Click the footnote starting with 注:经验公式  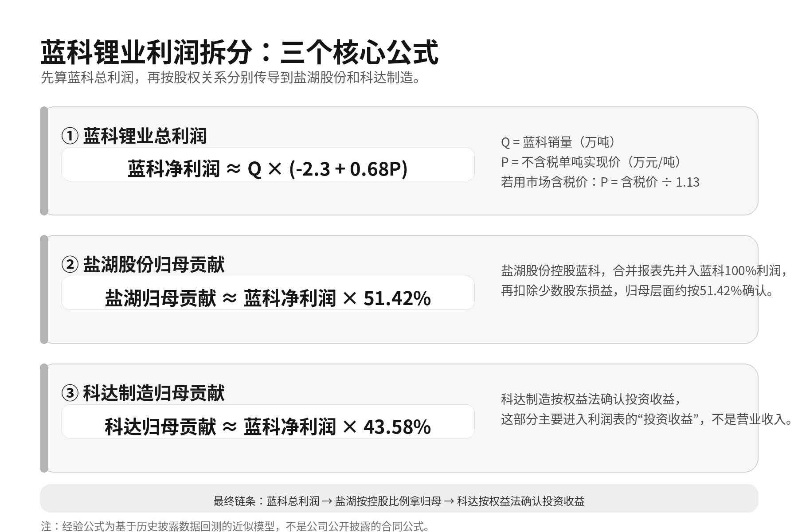click(235, 526)
